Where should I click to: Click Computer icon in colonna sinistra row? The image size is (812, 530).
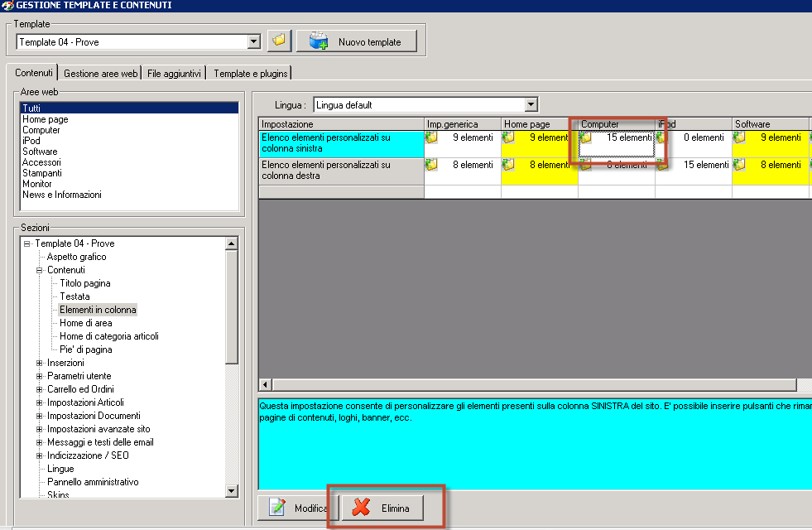[x=586, y=137]
